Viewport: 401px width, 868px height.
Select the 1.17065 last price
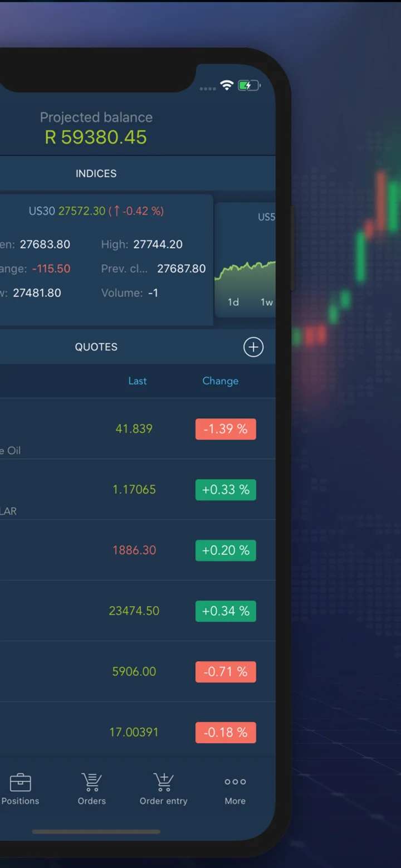(134, 490)
